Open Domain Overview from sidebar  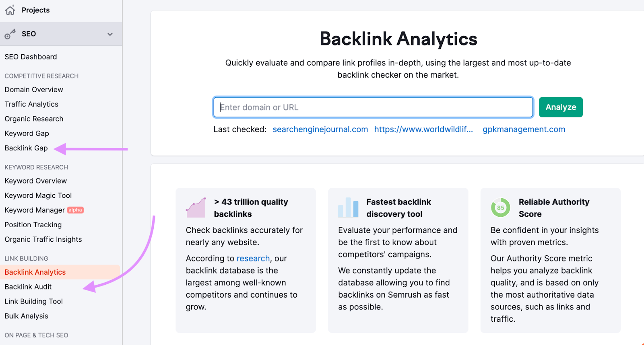(34, 90)
